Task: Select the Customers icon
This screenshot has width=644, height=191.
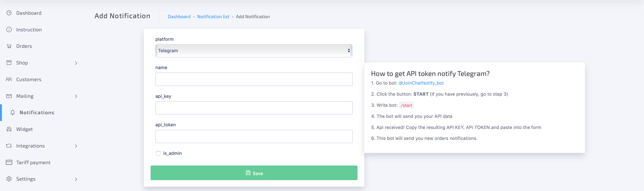Action: click(9, 79)
